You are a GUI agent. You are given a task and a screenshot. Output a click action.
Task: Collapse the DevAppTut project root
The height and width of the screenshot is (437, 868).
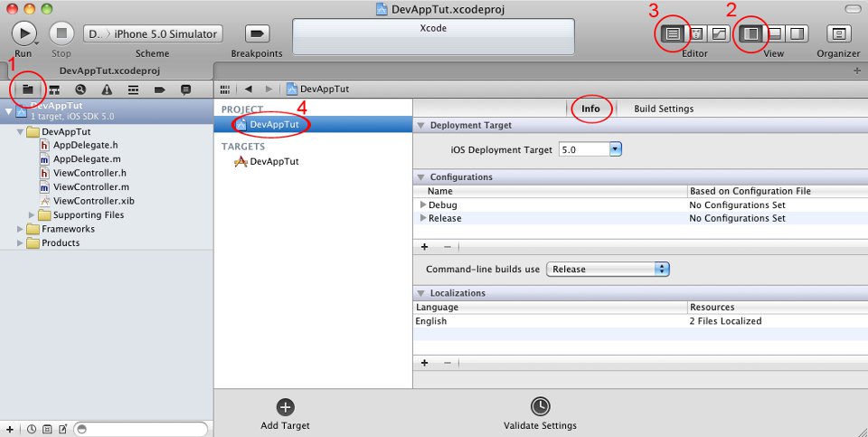point(8,110)
